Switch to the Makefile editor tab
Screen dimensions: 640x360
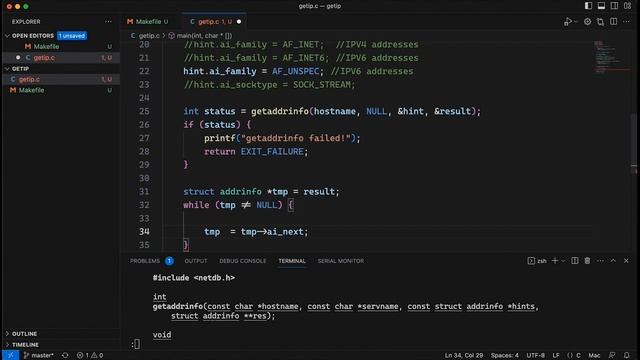pyautogui.click(x=148, y=22)
